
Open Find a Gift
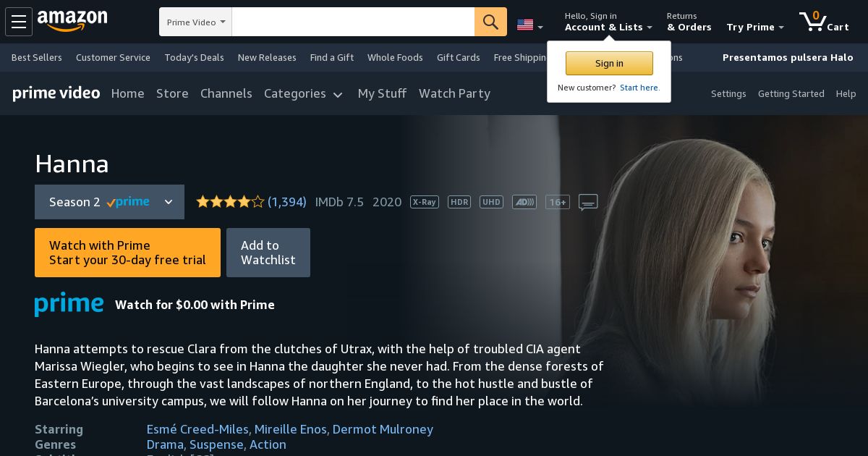click(x=332, y=57)
